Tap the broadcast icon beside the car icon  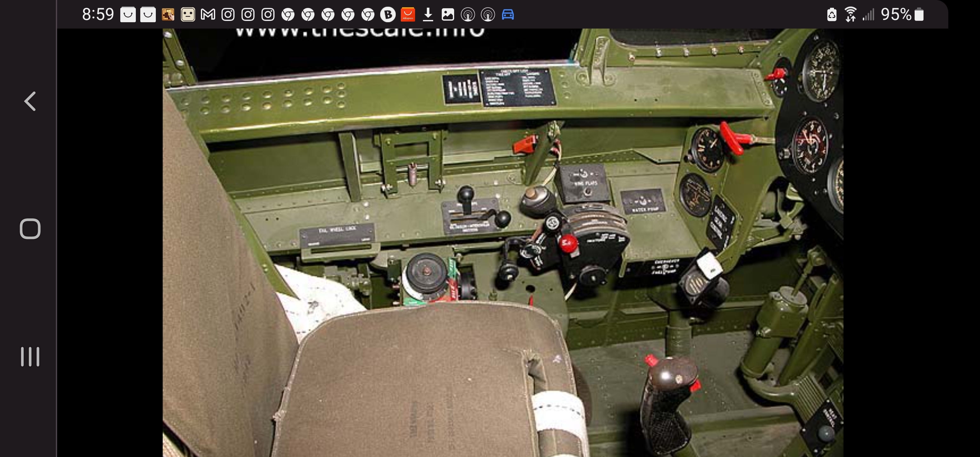(x=488, y=15)
